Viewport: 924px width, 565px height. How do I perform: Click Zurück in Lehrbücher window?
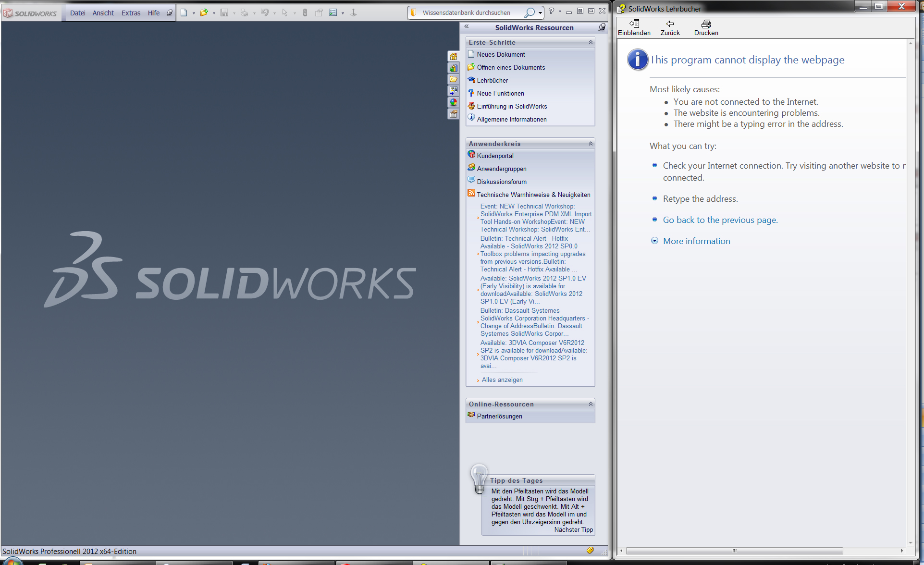click(670, 28)
